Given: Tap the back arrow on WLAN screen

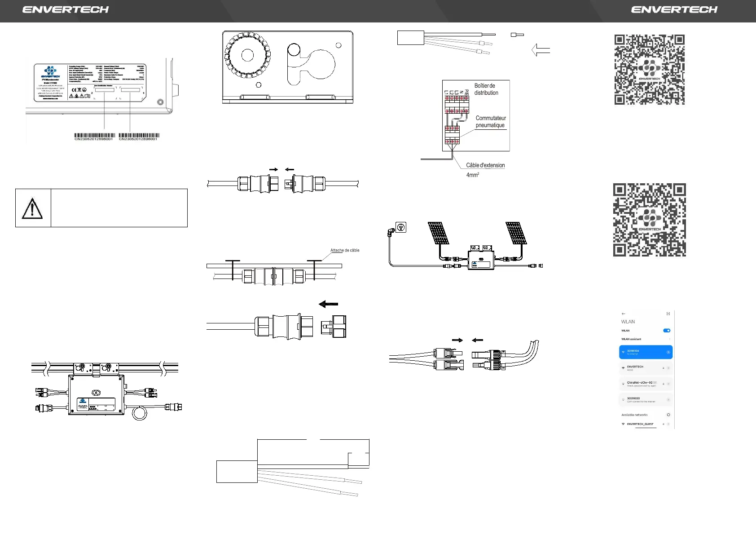Looking at the screenshot, I should [623, 314].
